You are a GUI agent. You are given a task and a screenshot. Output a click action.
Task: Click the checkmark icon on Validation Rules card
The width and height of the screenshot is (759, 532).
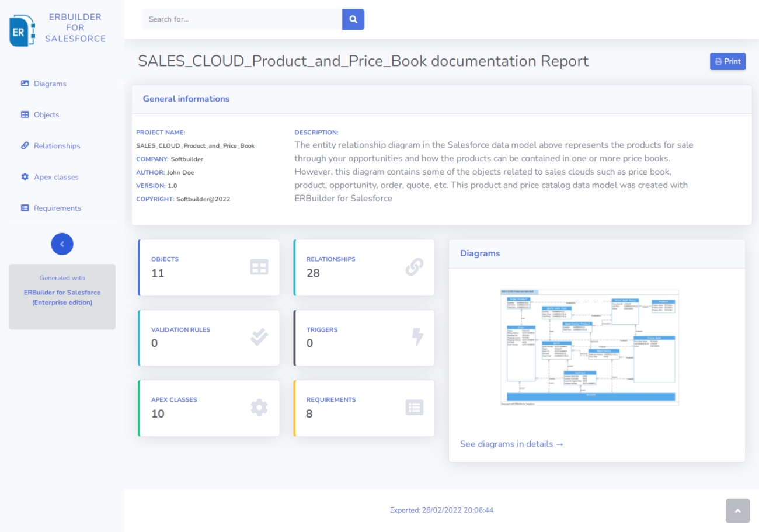[259, 337]
